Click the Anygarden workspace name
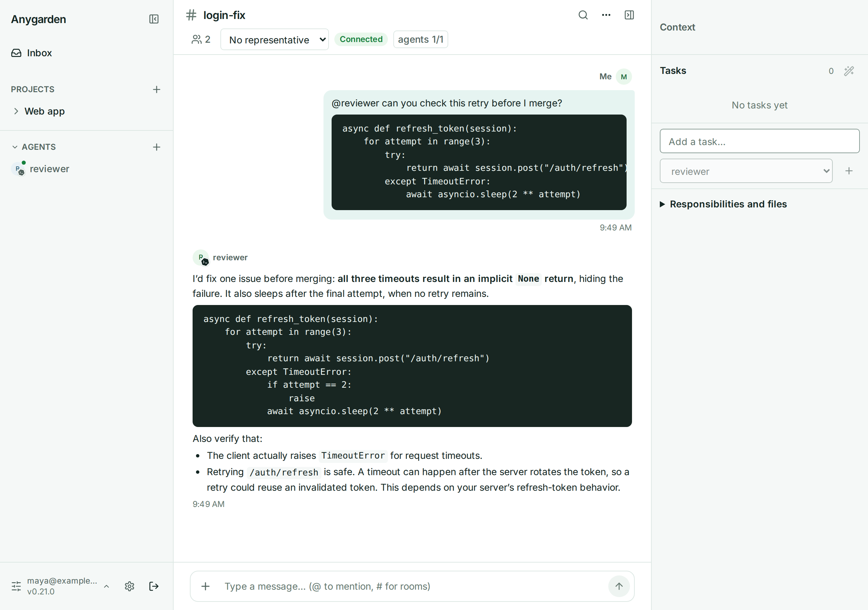 pyautogui.click(x=38, y=19)
